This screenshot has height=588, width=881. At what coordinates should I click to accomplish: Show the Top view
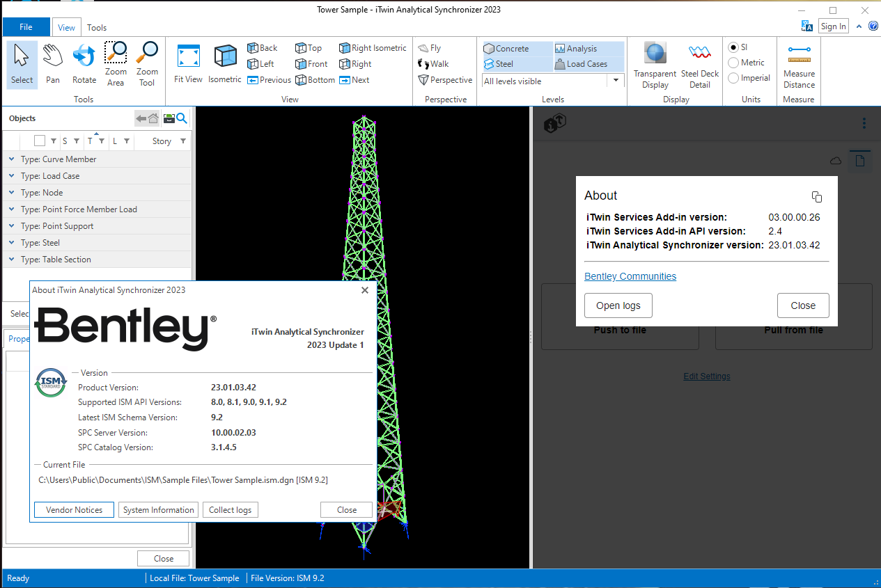pos(309,48)
